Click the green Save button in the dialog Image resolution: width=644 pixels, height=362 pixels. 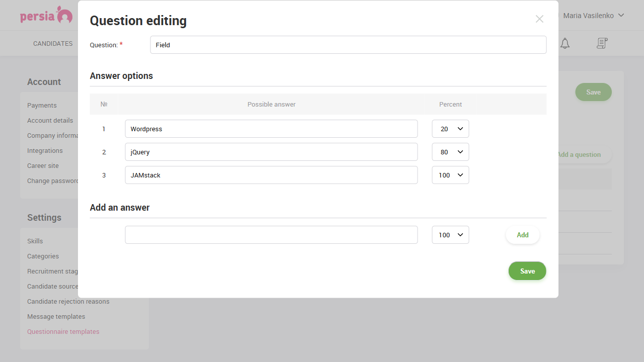(527, 271)
